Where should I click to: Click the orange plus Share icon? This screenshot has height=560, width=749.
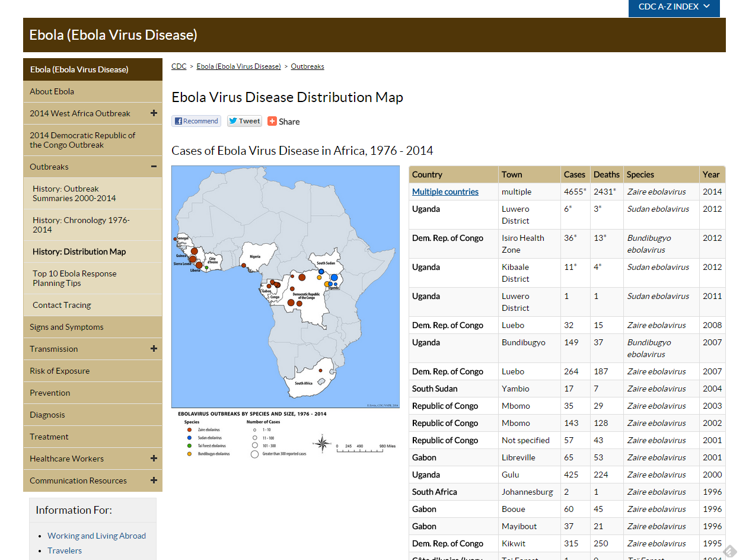coord(272,121)
